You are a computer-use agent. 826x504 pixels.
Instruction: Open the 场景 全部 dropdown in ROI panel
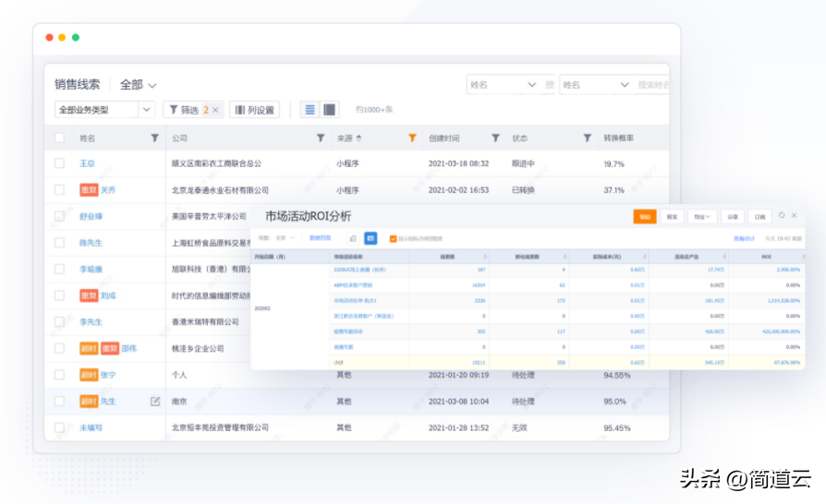pos(285,238)
